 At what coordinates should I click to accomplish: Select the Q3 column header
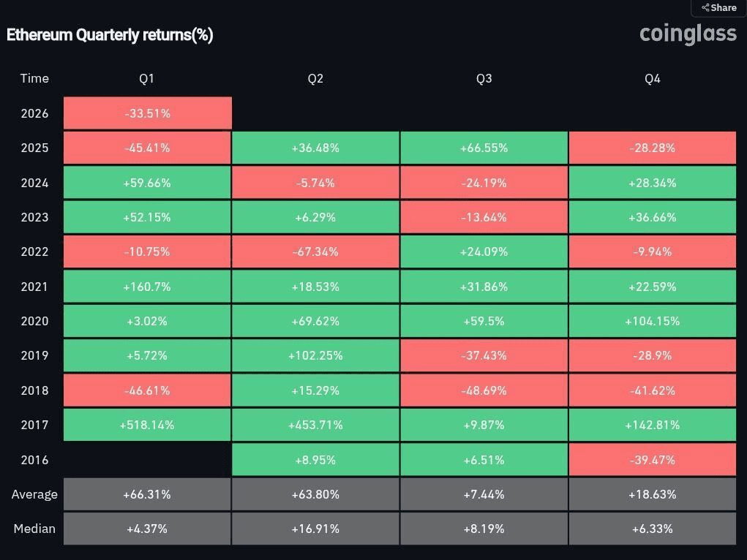click(484, 78)
